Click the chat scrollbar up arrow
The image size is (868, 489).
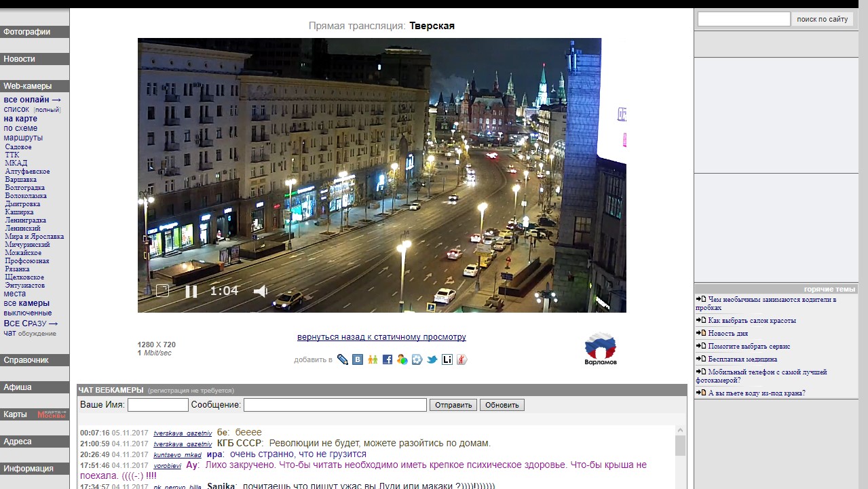click(680, 431)
